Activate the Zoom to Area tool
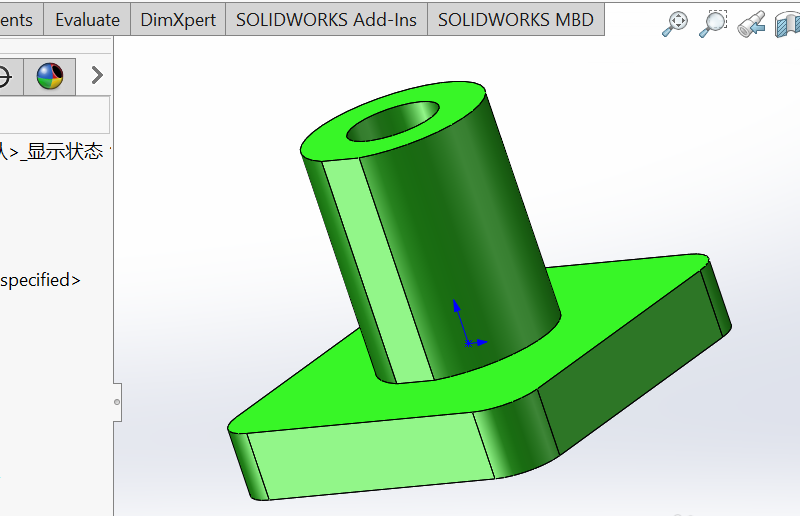This screenshot has height=516, width=800. pos(713,23)
